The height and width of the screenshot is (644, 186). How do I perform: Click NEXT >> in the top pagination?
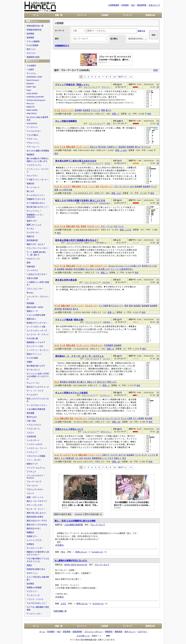pos(122,77)
